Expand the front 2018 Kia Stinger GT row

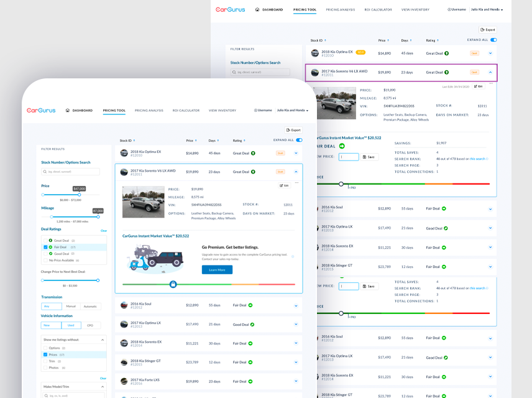(296, 363)
